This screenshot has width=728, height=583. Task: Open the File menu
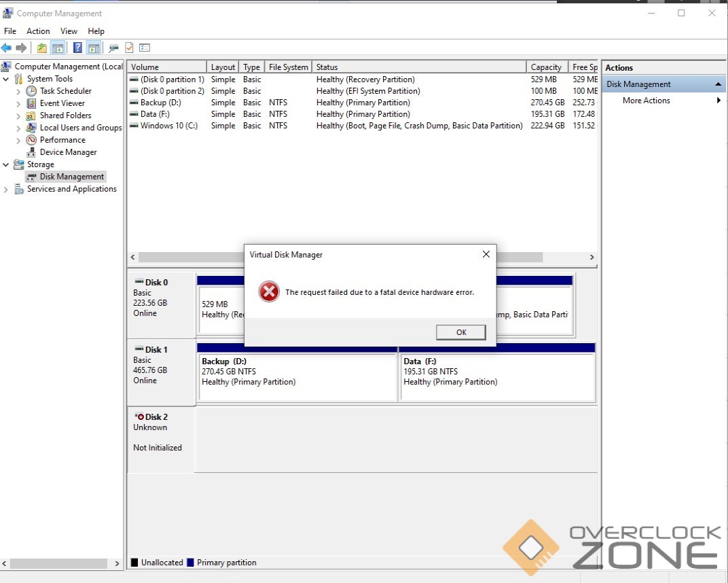10,31
